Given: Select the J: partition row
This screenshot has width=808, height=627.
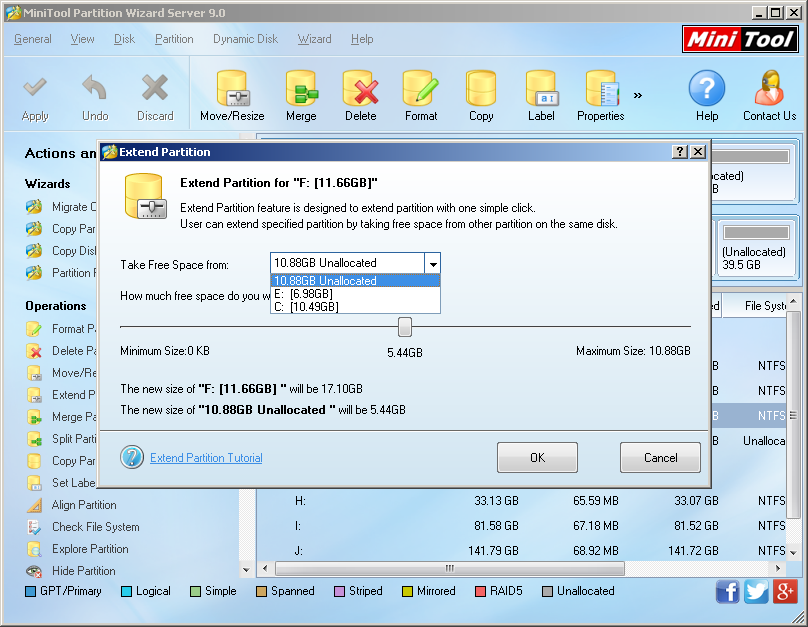Looking at the screenshot, I should coord(521,551).
